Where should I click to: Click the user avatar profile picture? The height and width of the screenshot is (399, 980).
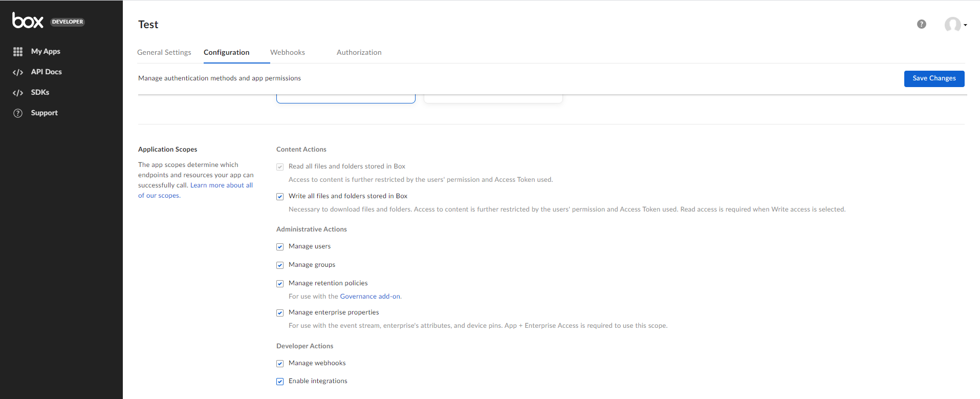[952, 24]
